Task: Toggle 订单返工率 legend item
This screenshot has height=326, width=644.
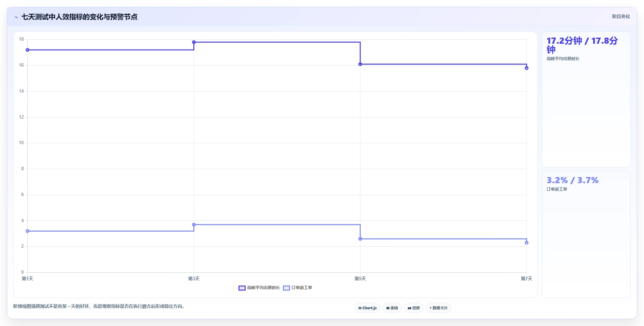Action: click(298, 288)
